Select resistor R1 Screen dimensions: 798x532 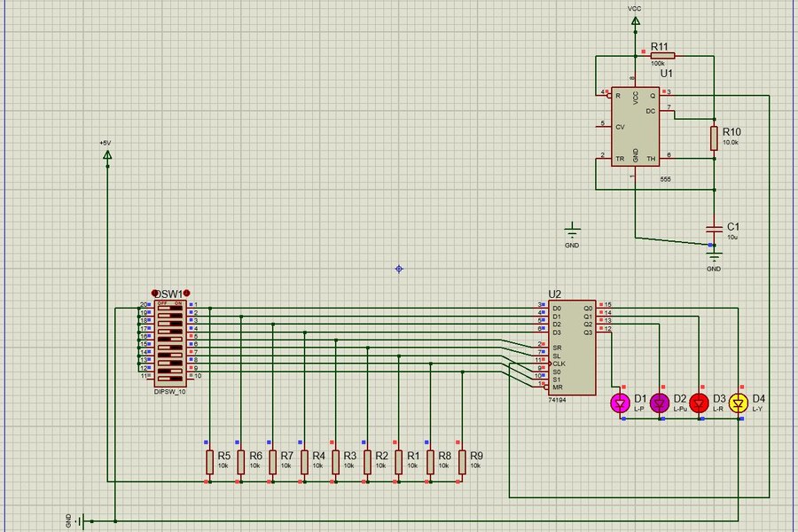pos(399,462)
